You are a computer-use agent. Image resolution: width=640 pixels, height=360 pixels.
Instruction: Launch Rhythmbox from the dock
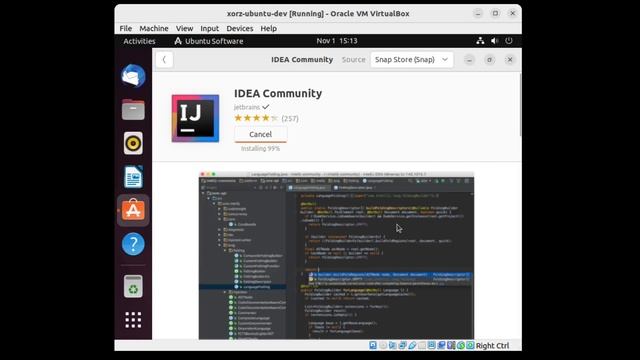click(133, 143)
